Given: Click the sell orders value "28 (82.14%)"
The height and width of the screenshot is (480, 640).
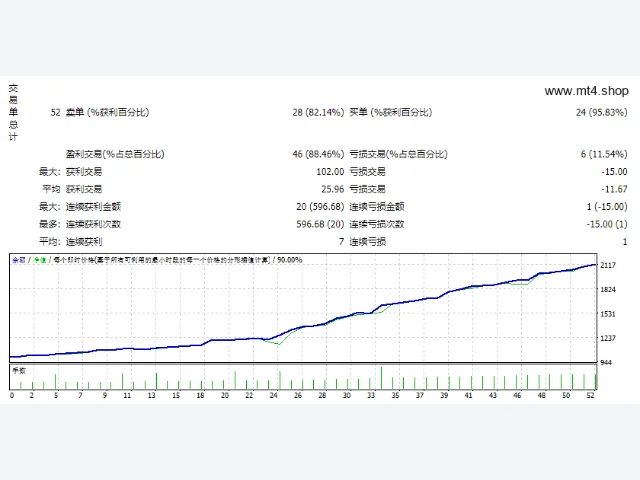Looking at the screenshot, I should 318,112.
